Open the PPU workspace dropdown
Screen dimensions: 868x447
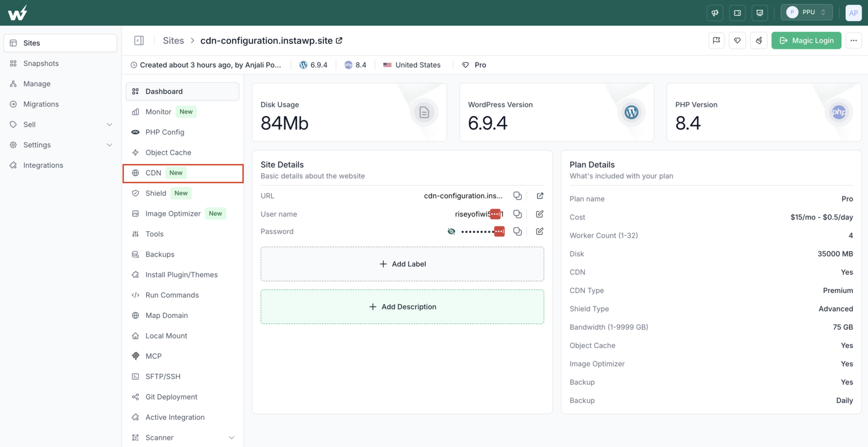pos(806,12)
